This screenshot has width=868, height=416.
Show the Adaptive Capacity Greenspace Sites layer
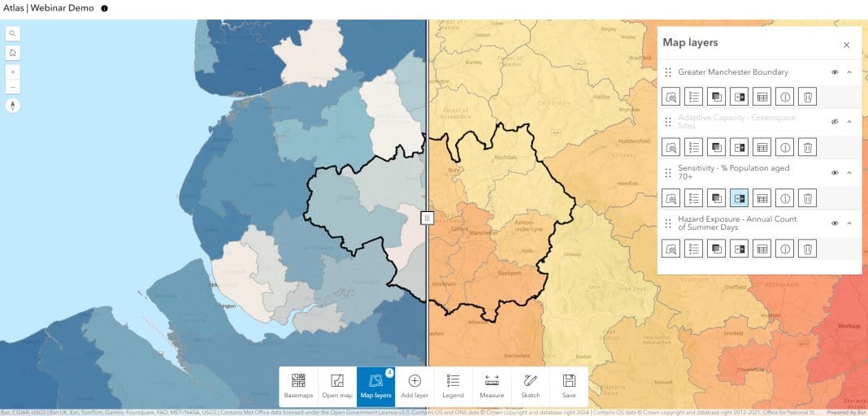835,122
